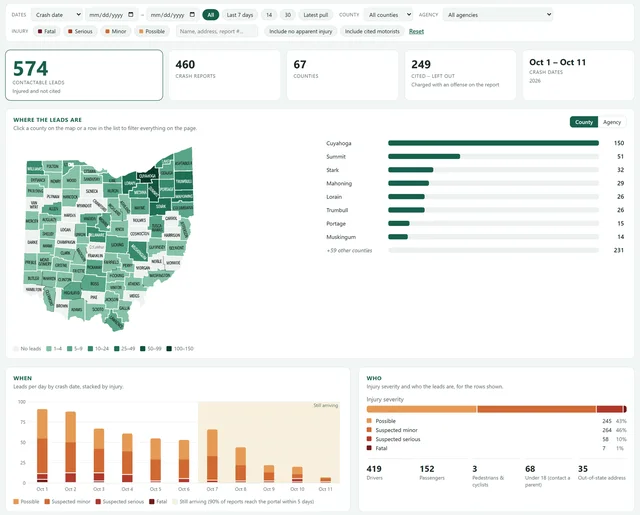The height and width of the screenshot is (515, 640).
Task: Click the 152 Passengers statistic
Action: [x=432, y=473]
